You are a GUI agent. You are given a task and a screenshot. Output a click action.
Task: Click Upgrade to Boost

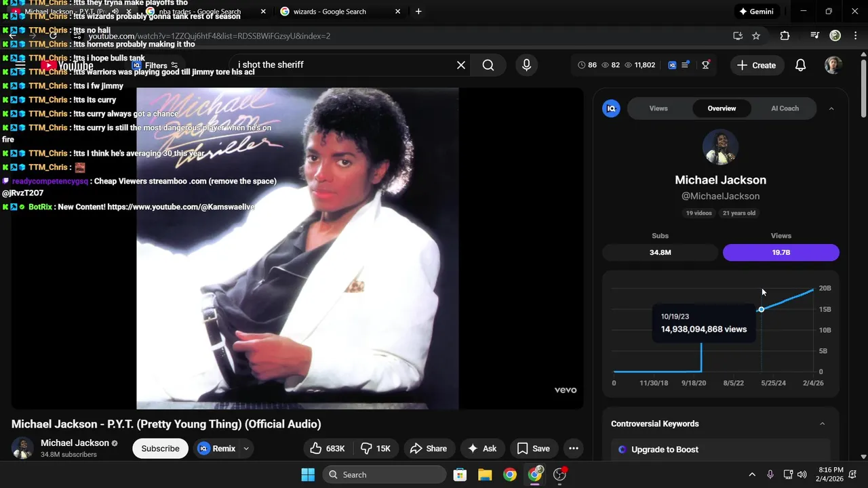[665, 449]
